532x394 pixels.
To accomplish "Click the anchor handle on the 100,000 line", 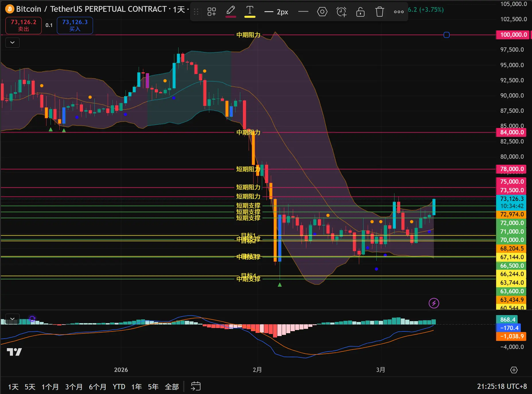I will (x=446, y=35).
